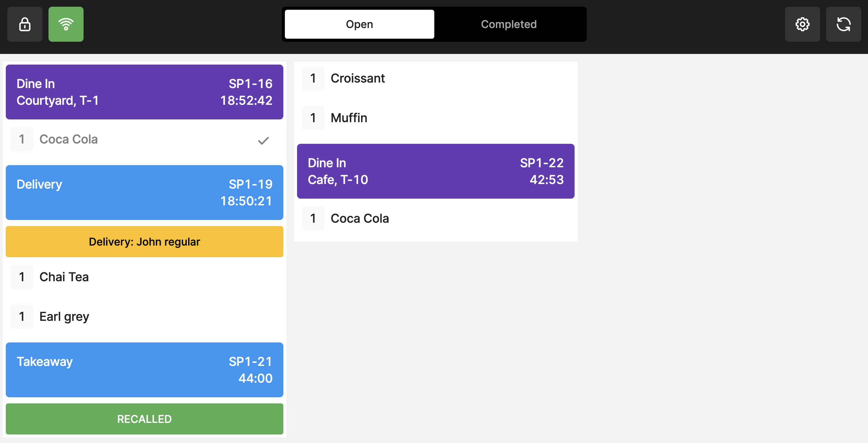Select the Open orders tab

tap(359, 24)
